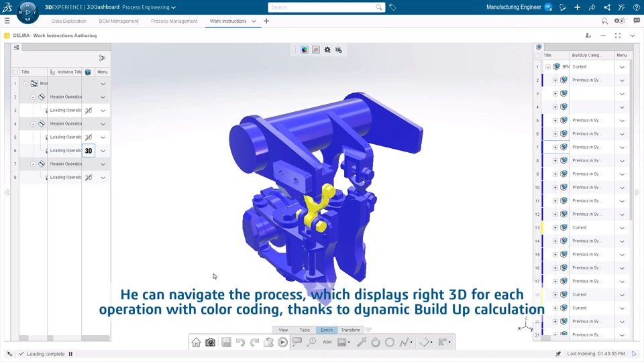Click the Home icon in the bottom toolbar
The image size is (644, 362).
pyautogui.click(x=196, y=343)
